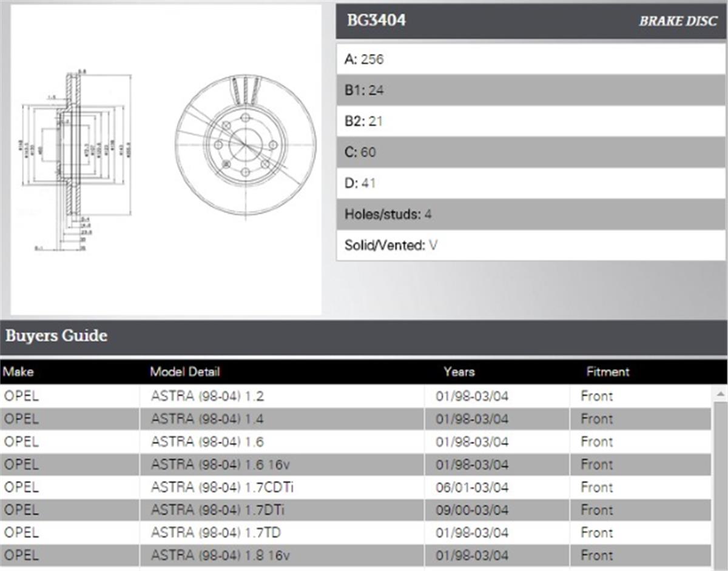728x571 pixels.
Task: Click the D: 41 specification row
Action: 531,182
